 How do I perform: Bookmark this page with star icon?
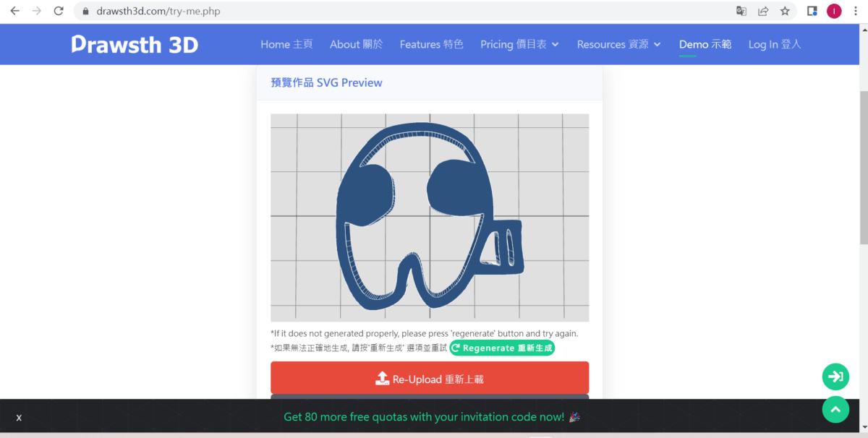tap(785, 12)
